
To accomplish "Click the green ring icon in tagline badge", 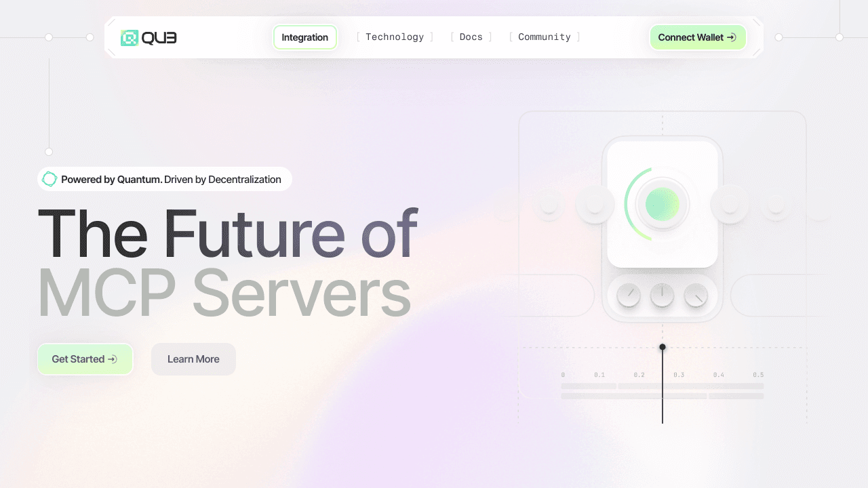I will tap(50, 180).
